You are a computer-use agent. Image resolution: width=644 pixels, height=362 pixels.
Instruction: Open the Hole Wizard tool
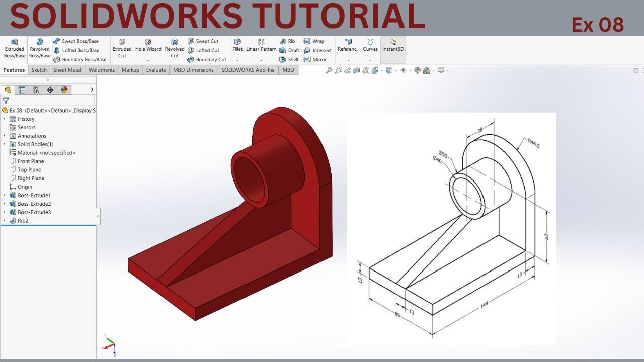148,45
